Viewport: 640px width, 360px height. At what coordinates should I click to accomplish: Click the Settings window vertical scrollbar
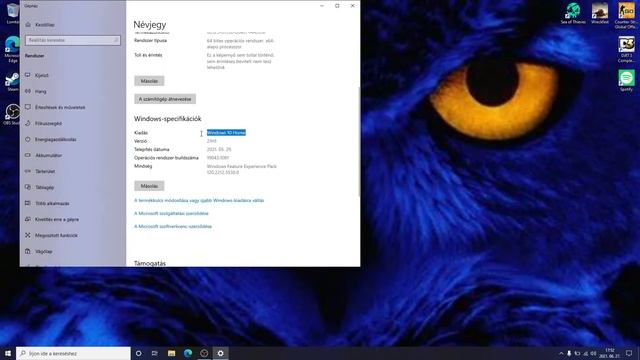pos(359,142)
